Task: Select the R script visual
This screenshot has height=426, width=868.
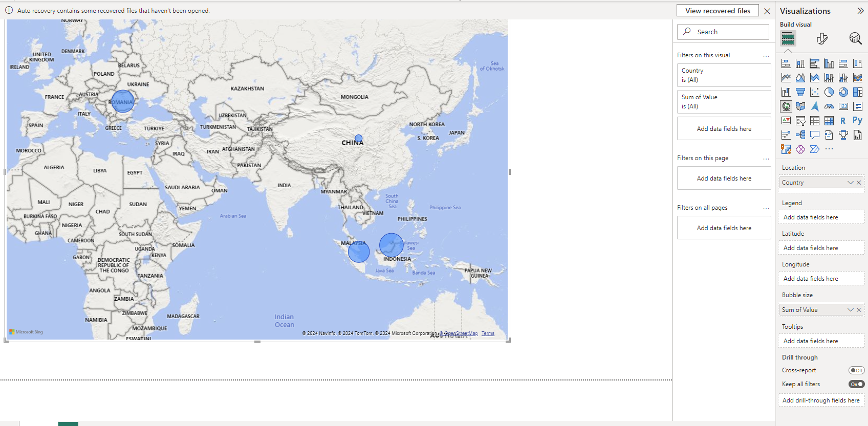Action: point(843,121)
